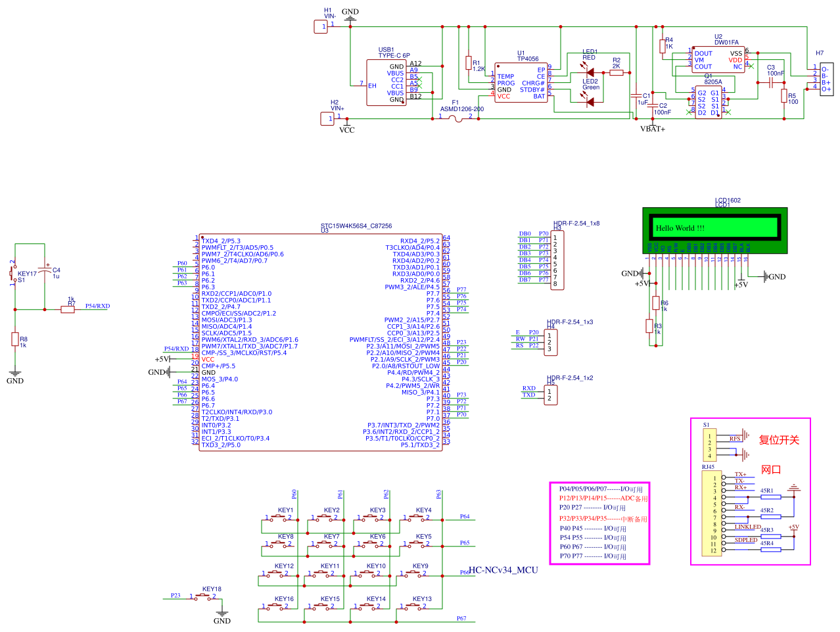840x632 pixels.
Task: Select the DW01FA protection IC U2
Action: (719, 60)
